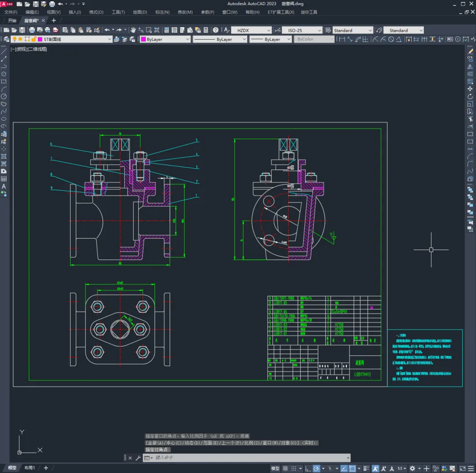Select the Table draw tool
Viewport: 476px width, 473px height.
coord(4,179)
